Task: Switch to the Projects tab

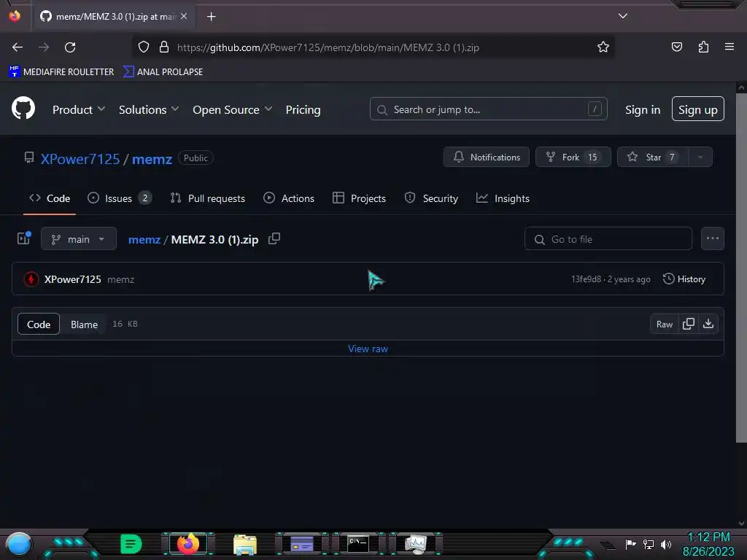Action: point(359,198)
